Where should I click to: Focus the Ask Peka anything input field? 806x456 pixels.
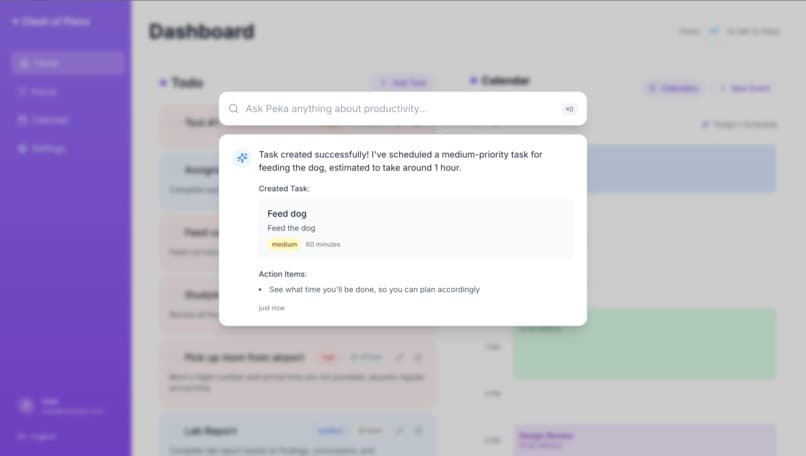402,108
